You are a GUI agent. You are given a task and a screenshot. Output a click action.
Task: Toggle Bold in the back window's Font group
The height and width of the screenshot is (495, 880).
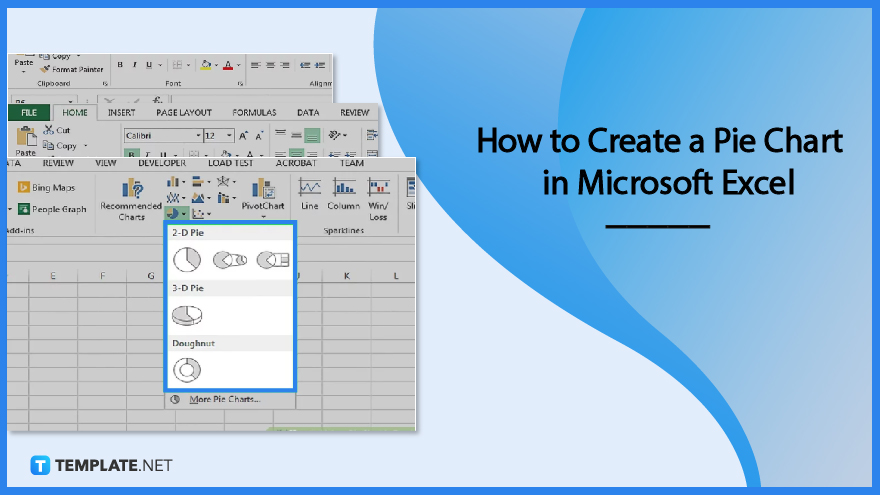click(x=120, y=65)
